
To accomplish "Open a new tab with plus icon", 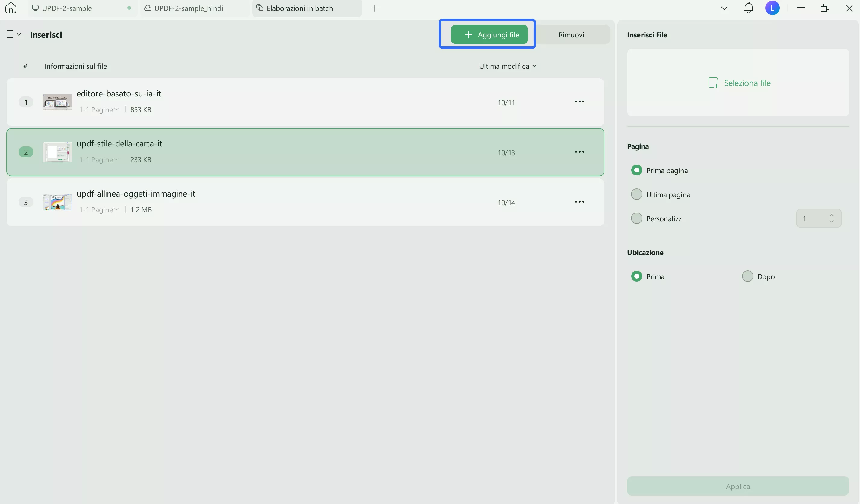I will click(x=374, y=8).
